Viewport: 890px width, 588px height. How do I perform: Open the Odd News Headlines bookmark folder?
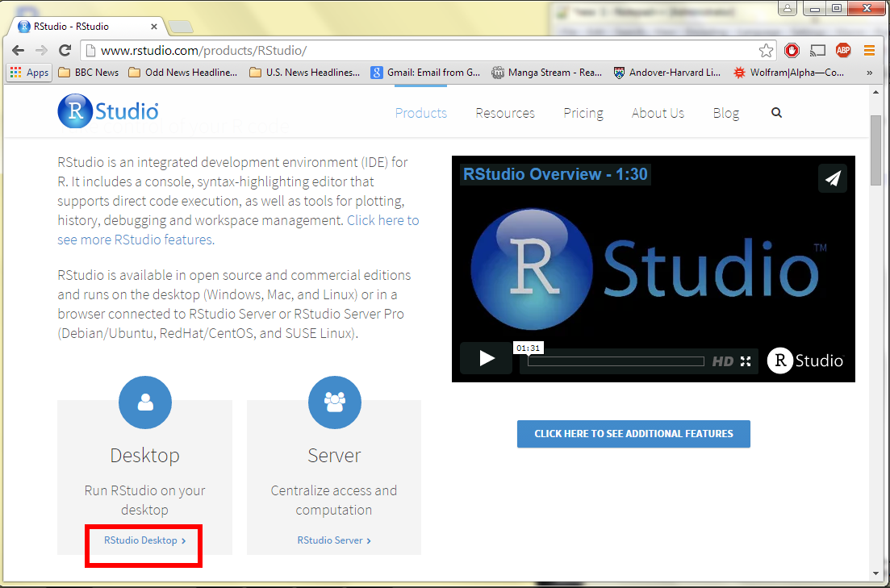183,73
